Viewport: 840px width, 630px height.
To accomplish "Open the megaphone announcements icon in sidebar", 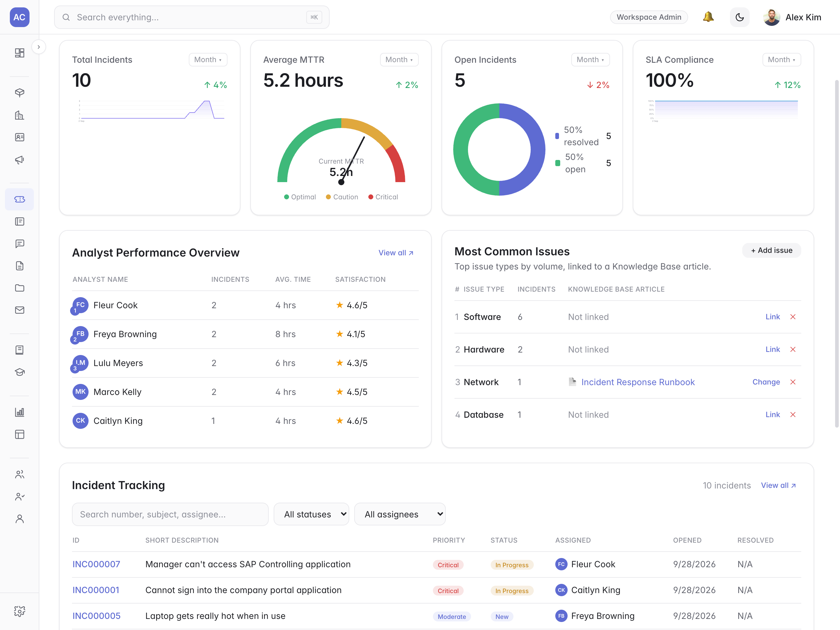I will pos(19,160).
